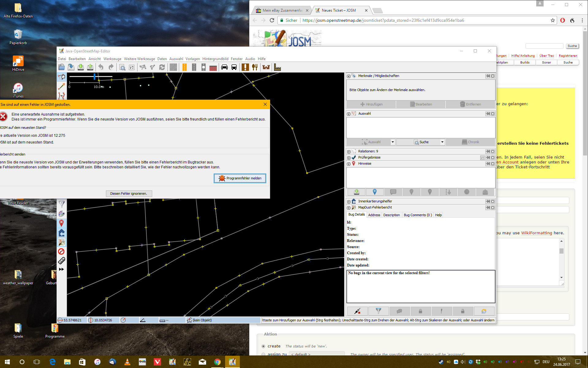Select the brick wall preset icon
Screen dimensions: 588x368
point(213,68)
